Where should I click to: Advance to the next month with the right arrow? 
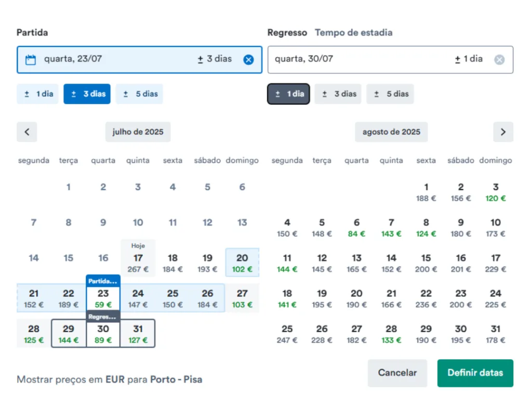pyautogui.click(x=502, y=132)
